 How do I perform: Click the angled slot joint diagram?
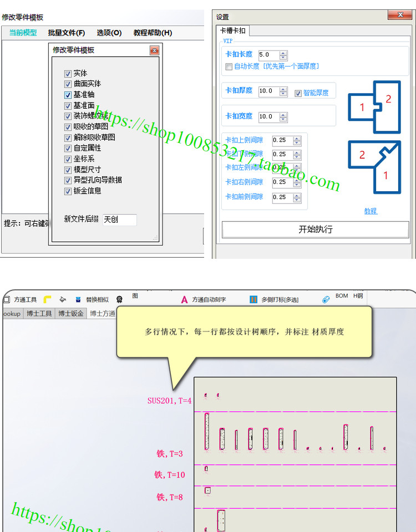pos(374,167)
